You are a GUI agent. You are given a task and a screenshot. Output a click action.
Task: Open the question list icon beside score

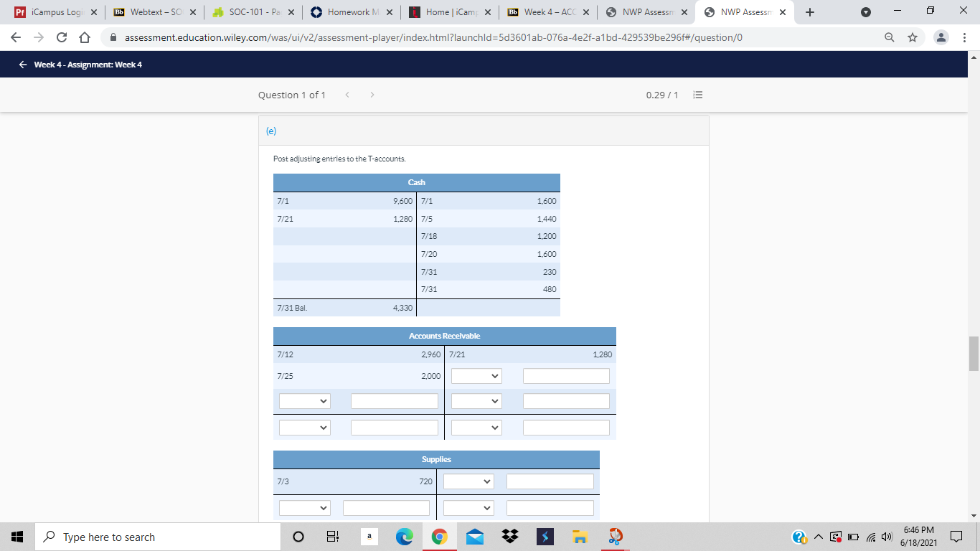(x=699, y=95)
